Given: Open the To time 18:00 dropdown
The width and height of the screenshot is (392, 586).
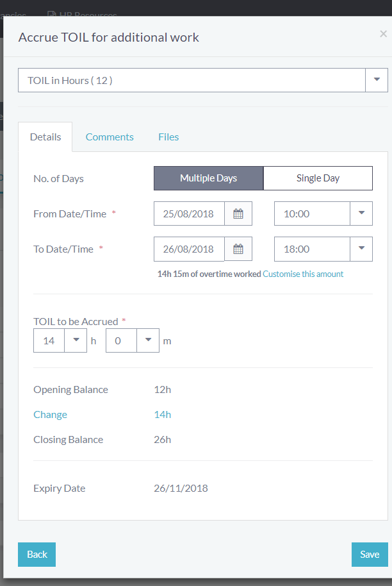Looking at the screenshot, I should 361,249.
